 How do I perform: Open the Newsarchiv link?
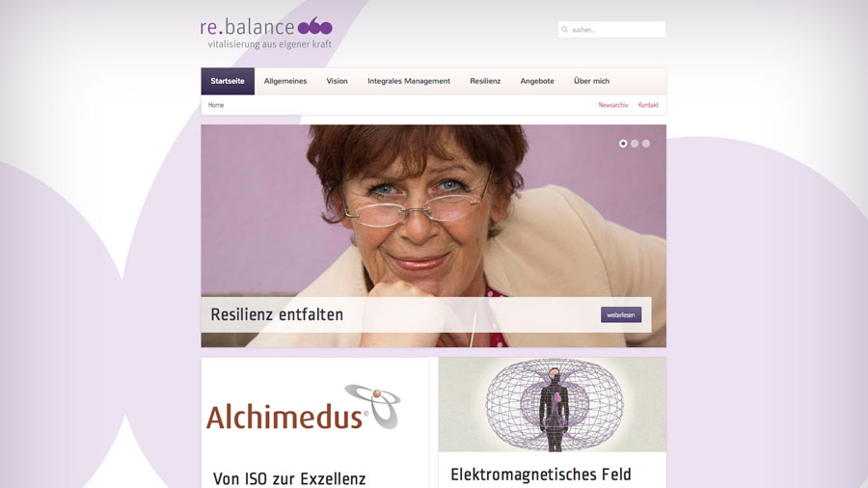612,105
